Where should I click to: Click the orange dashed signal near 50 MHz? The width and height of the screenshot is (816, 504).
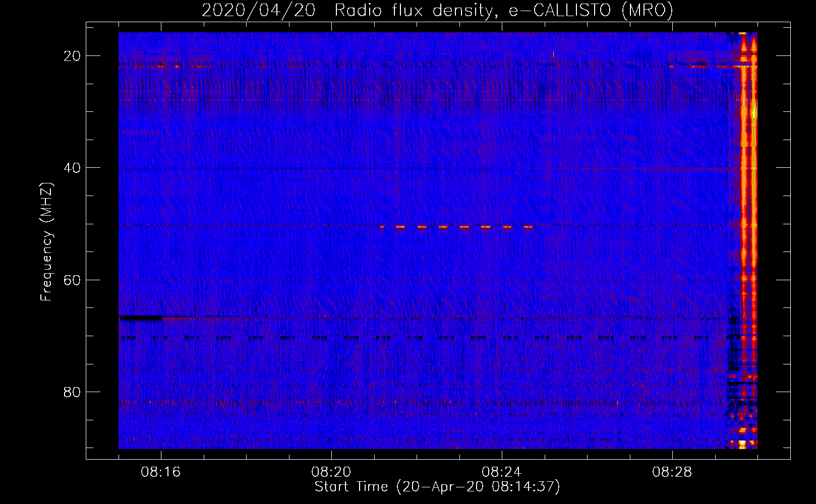[456, 227]
